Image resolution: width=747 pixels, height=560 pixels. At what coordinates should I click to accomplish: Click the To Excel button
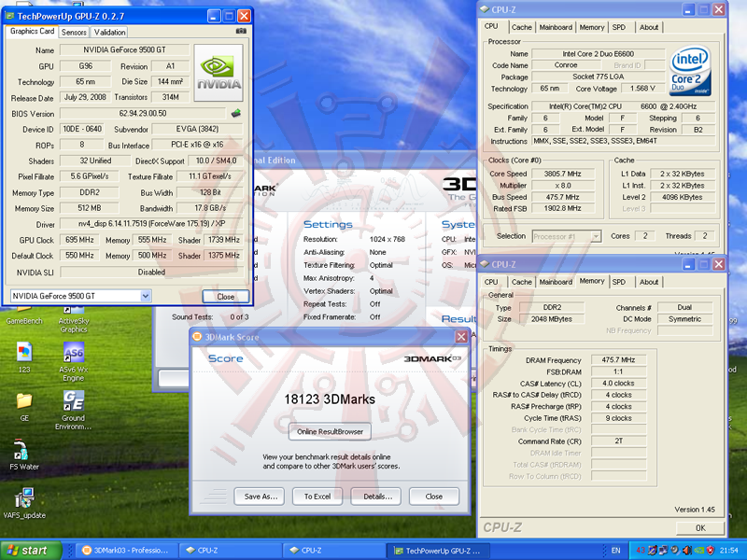click(317, 497)
